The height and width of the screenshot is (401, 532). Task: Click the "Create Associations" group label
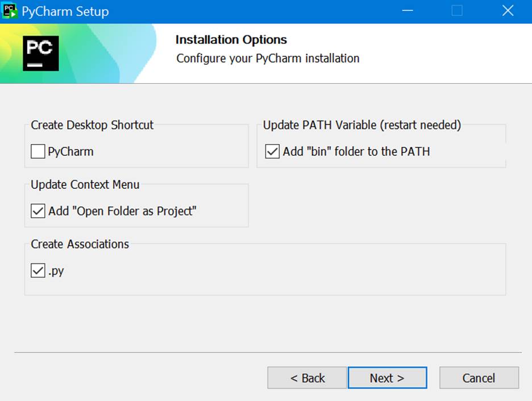tap(80, 244)
